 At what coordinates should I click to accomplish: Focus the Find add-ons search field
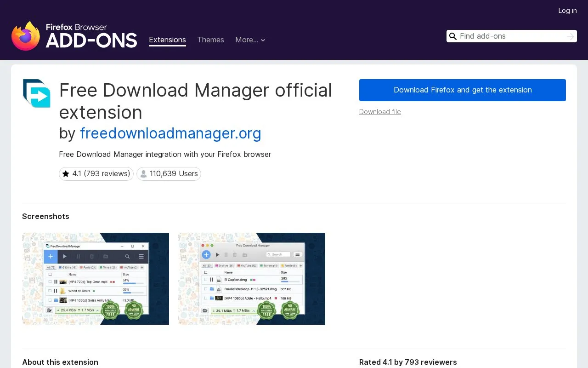pos(512,36)
